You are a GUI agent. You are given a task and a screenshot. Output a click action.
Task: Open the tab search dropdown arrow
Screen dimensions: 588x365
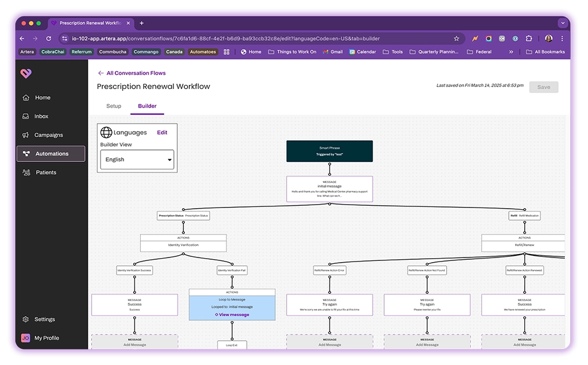[x=563, y=24]
